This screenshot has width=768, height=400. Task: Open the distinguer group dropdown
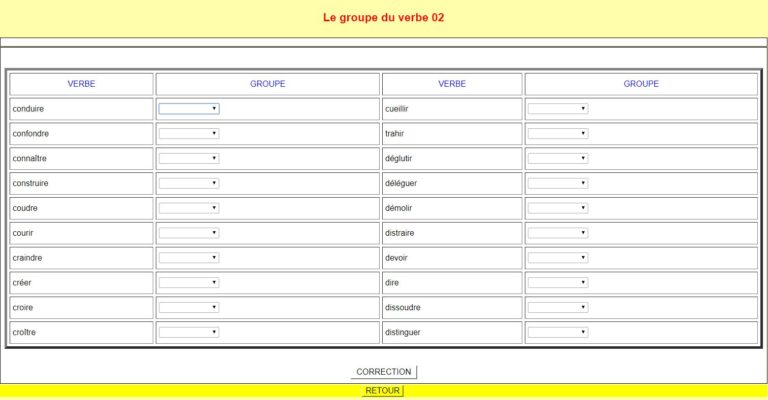[x=558, y=332]
